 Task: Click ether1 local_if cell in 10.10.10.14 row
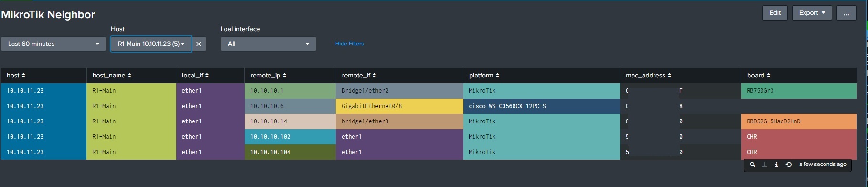point(210,121)
